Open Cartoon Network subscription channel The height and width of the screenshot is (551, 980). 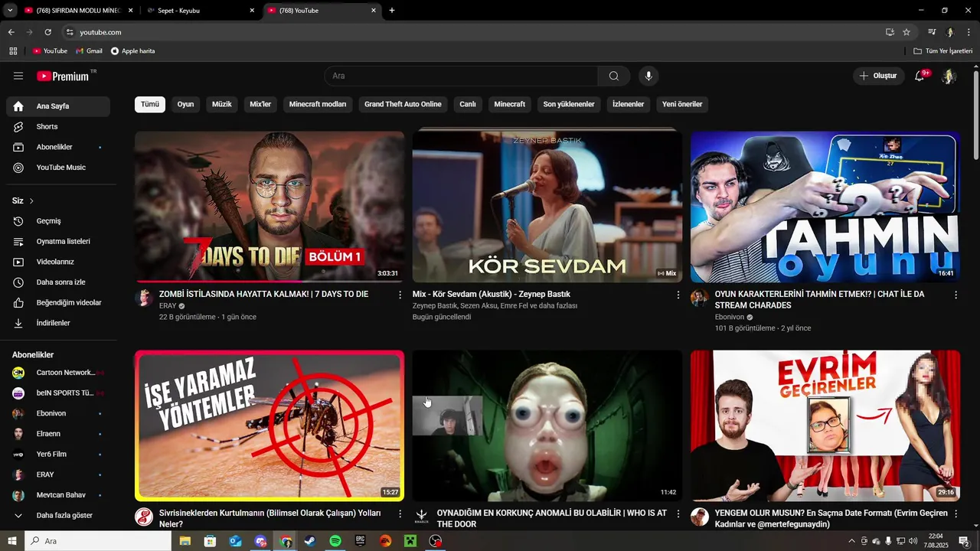click(x=58, y=373)
